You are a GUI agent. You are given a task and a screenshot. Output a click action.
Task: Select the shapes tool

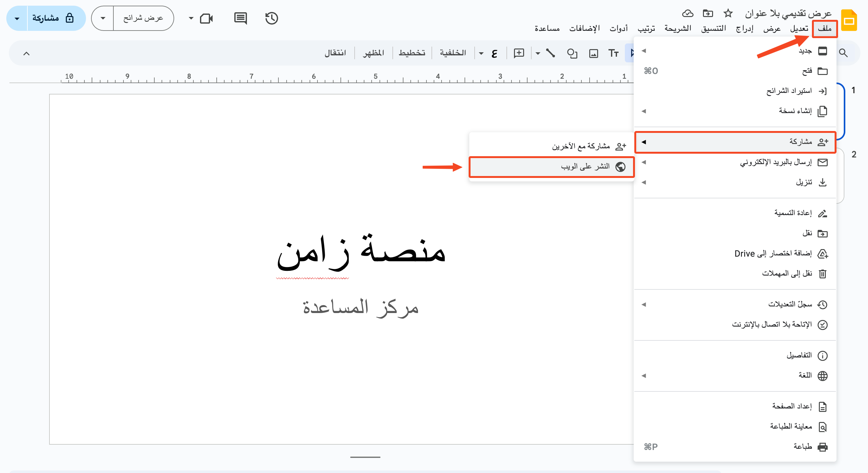click(572, 53)
